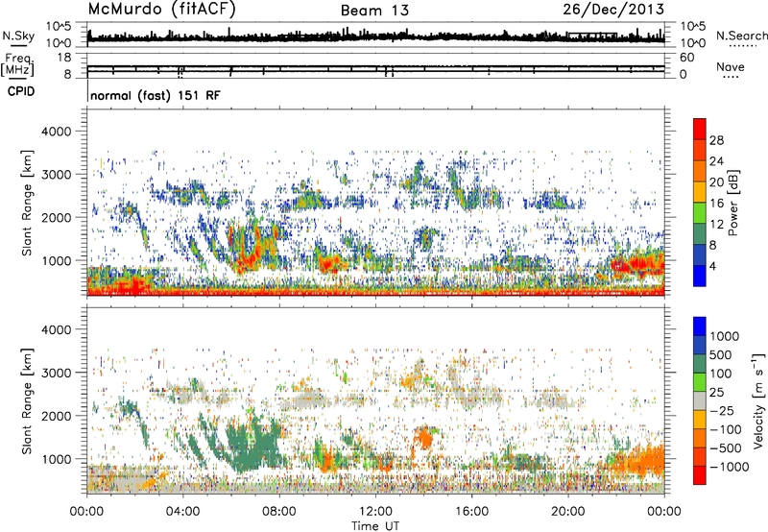Viewport: 768px width, 532px height.
Task: Click the '12:00' time axis label
Action: pos(375,512)
